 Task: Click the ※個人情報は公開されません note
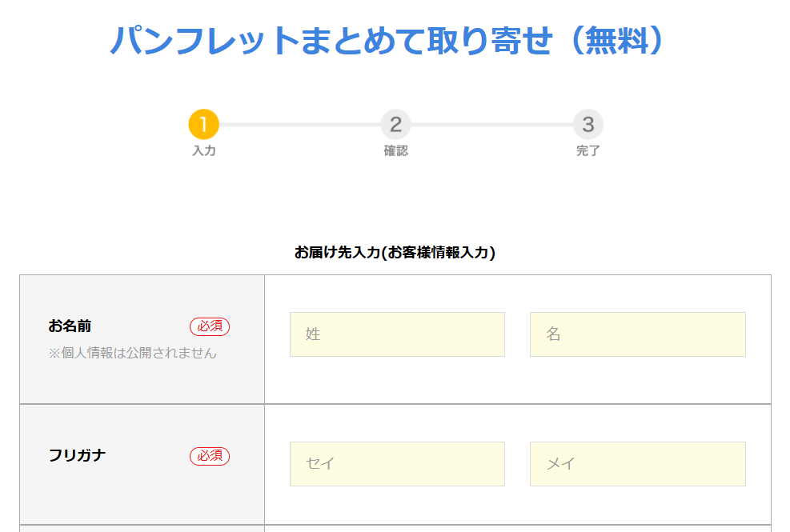click(x=132, y=353)
